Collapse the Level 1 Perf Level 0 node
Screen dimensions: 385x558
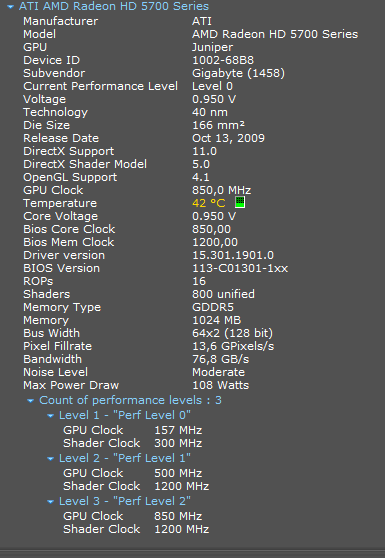pyautogui.click(x=51, y=416)
